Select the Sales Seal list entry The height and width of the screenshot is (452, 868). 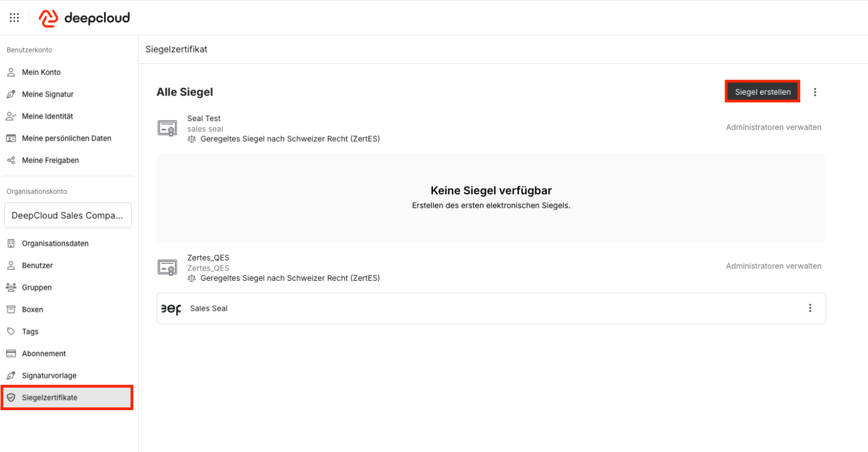[208, 308]
